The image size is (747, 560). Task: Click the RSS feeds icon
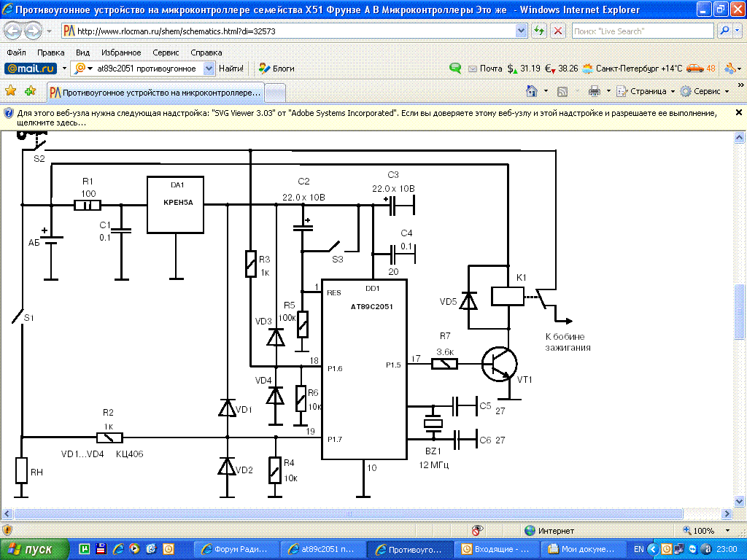click(x=562, y=91)
